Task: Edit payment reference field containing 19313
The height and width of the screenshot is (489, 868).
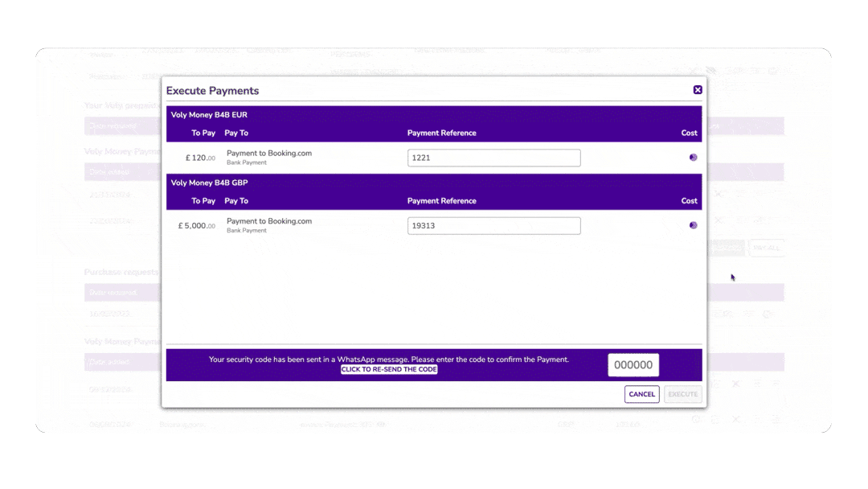Action: (x=493, y=226)
